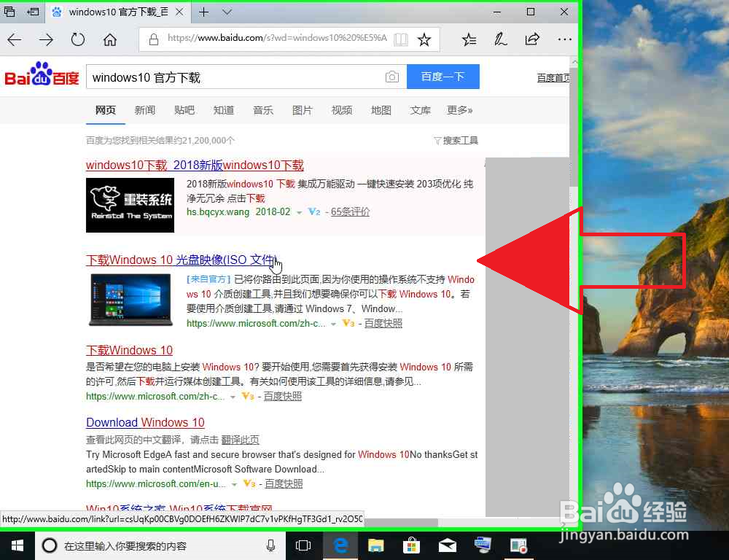
Task: Open Edge settings and more ellipsis
Action: click(x=564, y=40)
